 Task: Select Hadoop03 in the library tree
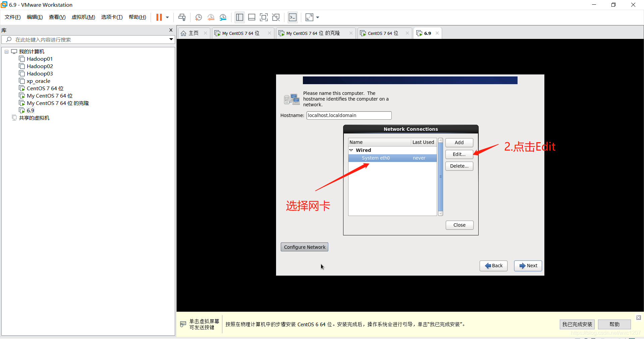coord(40,74)
